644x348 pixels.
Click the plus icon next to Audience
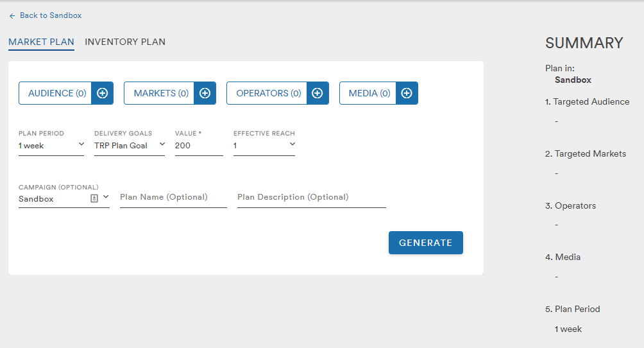click(x=102, y=93)
